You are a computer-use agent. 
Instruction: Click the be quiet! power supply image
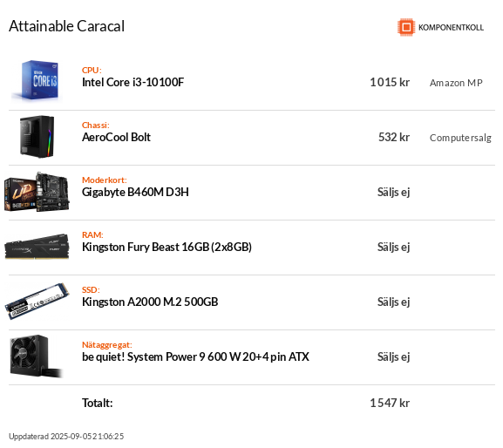coord(37,356)
